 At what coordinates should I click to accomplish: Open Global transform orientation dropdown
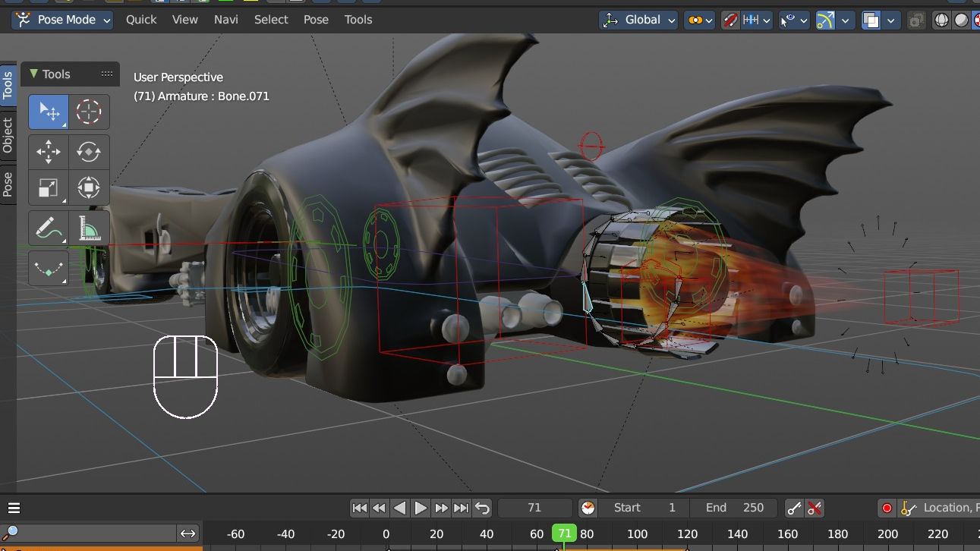point(639,20)
